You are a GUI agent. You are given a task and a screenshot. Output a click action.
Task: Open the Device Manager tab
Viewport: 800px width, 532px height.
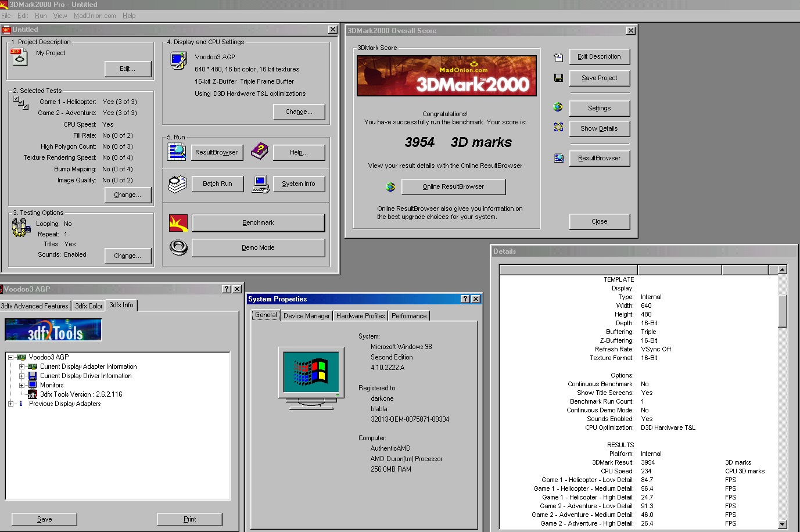click(x=307, y=316)
